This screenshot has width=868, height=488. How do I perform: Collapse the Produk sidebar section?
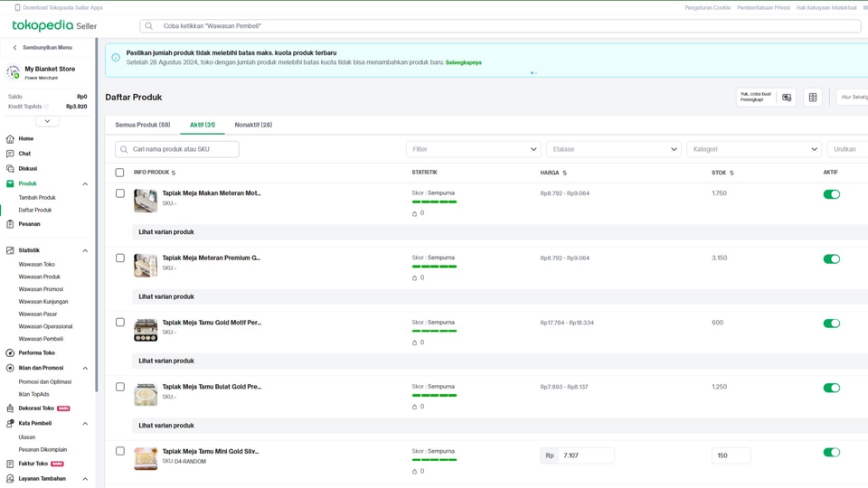[x=85, y=183]
